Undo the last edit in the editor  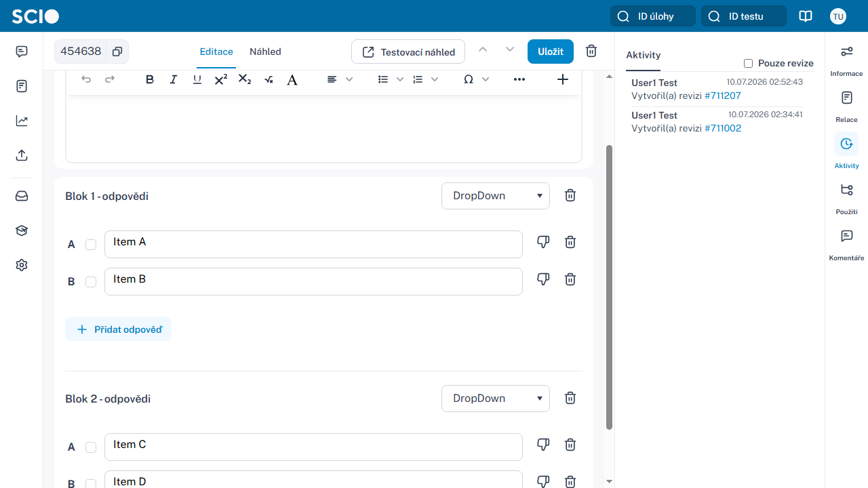point(86,79)
